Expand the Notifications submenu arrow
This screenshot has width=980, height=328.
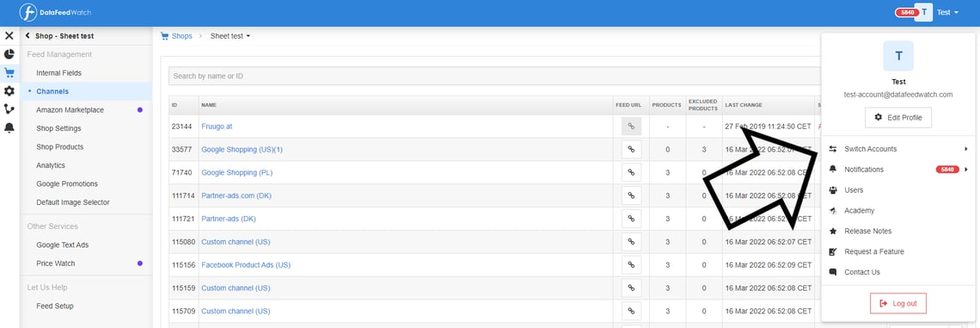(965, 170)
